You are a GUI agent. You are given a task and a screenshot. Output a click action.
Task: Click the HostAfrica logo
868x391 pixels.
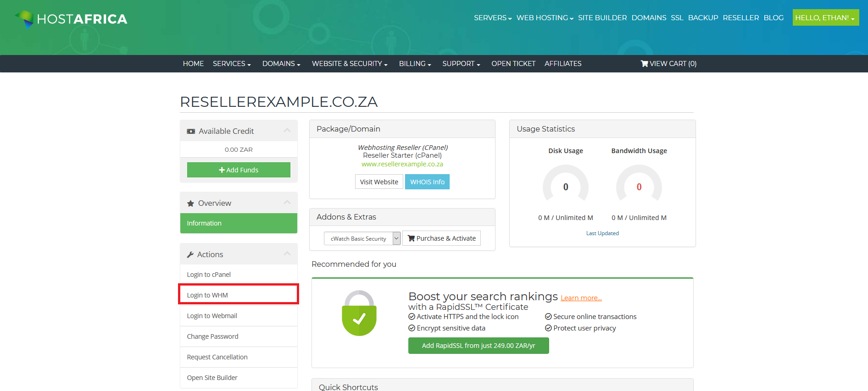71,19
